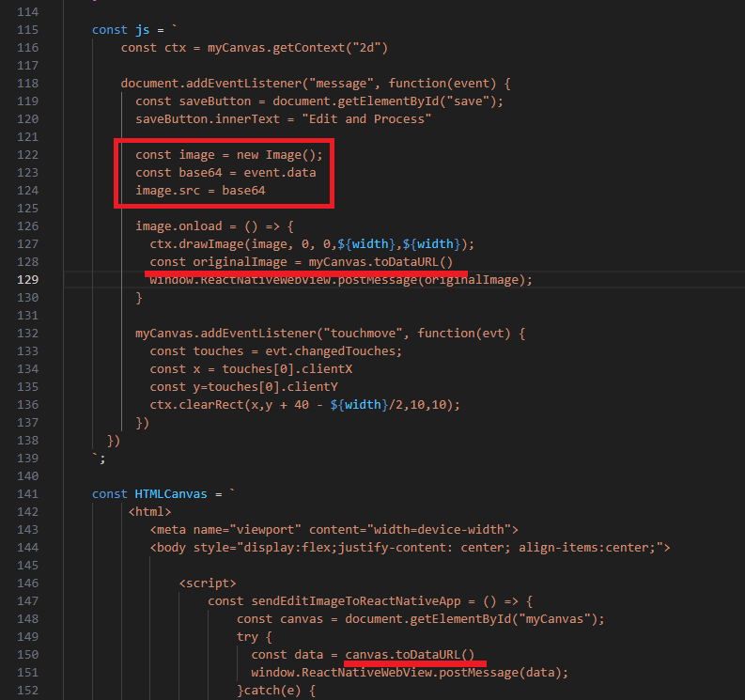Click line number 115 in the gutter
This screenshot has width=745, height=700.
[27, 30]
